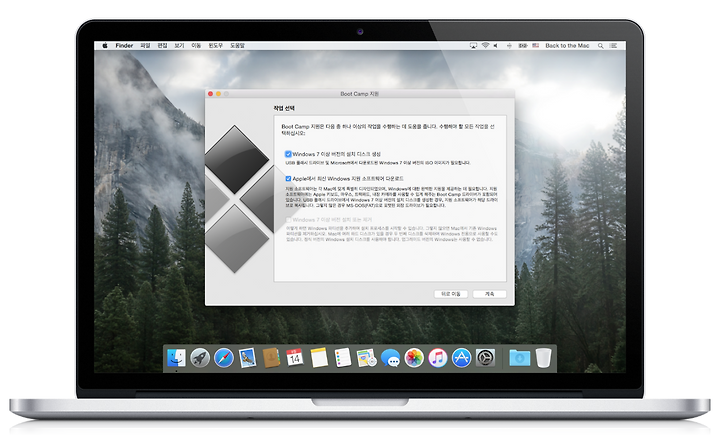This screenshot has width=720, height=442.
Task: Open the 파일 menu
Action: coord(145,45)
